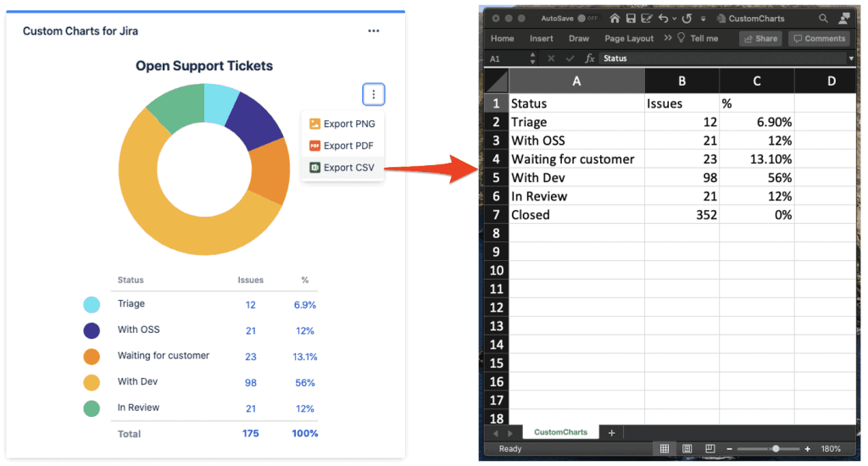Open the Undo history dropdown arrow
Viewport: 868px width, 466px height.
[x=673, y=18]
